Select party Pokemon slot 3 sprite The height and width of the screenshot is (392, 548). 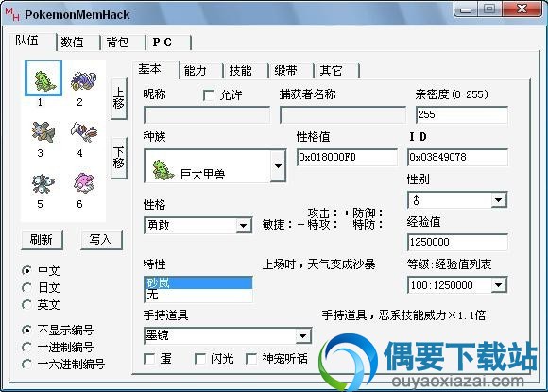pos(43,131)
